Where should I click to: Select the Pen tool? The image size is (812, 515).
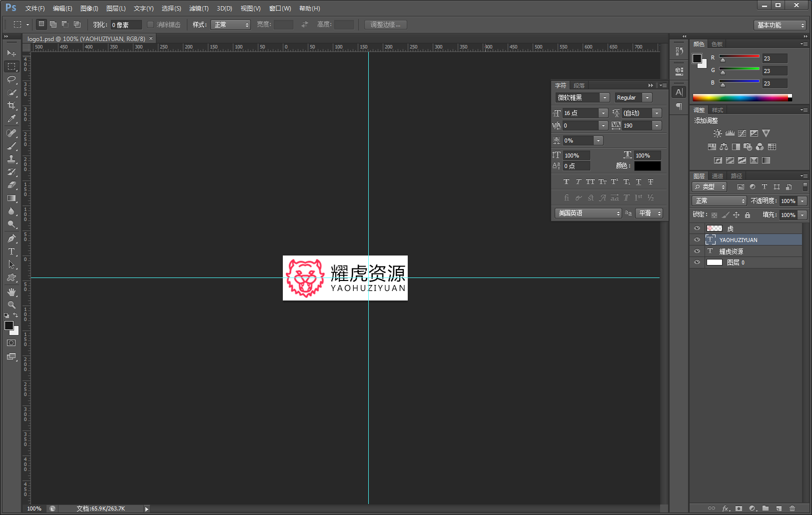(11, 238)
